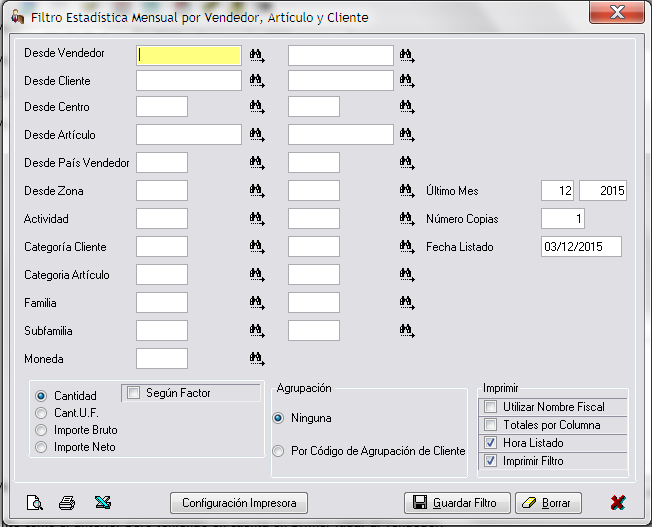
Task: Cancel with red X icon at bottom
Action: pos(618,502)
